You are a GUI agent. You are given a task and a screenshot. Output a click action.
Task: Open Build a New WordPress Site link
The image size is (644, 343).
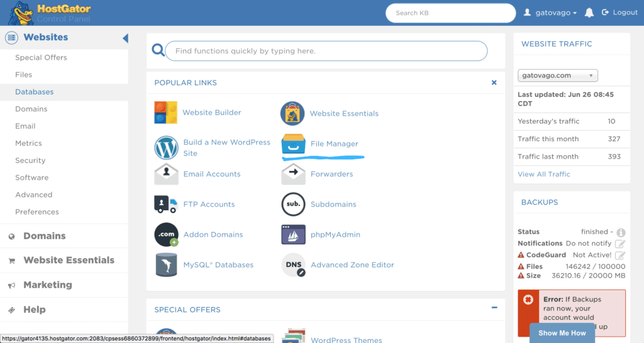[x=226, y=148]
